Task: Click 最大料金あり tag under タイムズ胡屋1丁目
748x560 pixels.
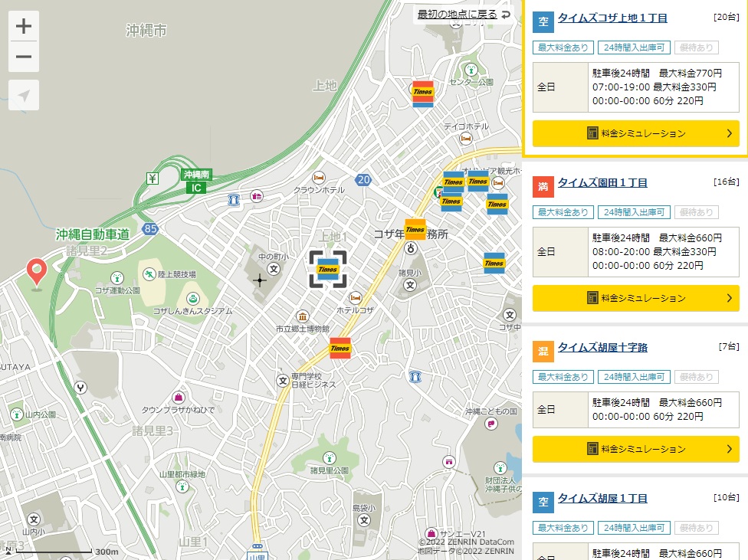Action: [563, 528]
